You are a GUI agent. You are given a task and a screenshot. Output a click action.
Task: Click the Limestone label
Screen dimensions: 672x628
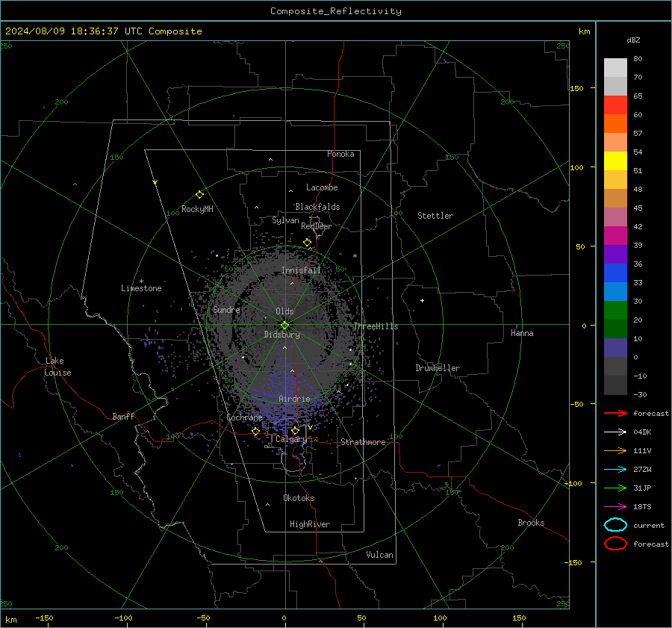coord(141,288)
